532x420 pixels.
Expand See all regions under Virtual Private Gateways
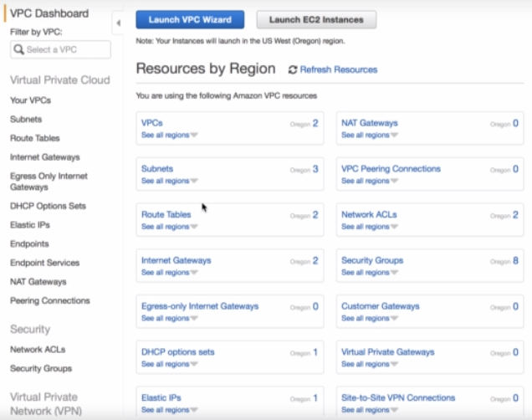370,364
